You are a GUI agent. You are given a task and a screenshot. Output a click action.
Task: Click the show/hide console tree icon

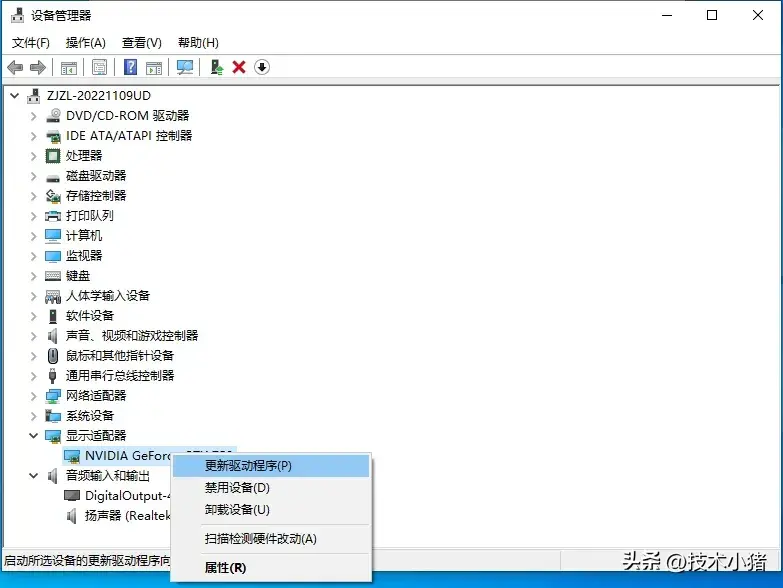(69, 67)
